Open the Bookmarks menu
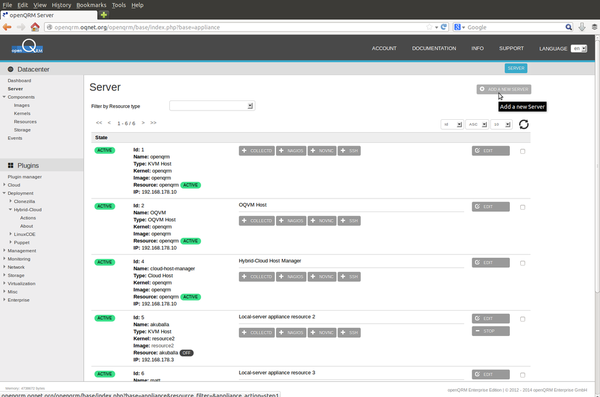This screenshot has height=397, width=600. [x=91, y=5]
